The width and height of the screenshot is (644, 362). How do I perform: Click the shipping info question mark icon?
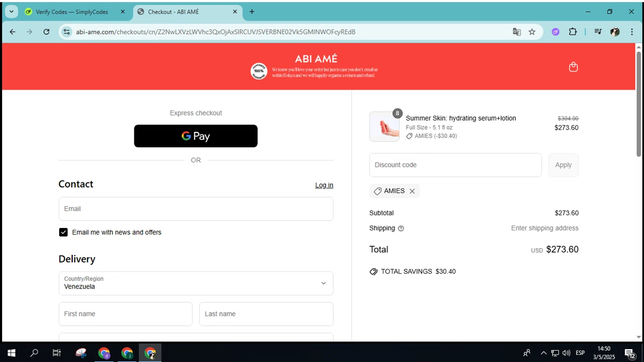(401, 228)
